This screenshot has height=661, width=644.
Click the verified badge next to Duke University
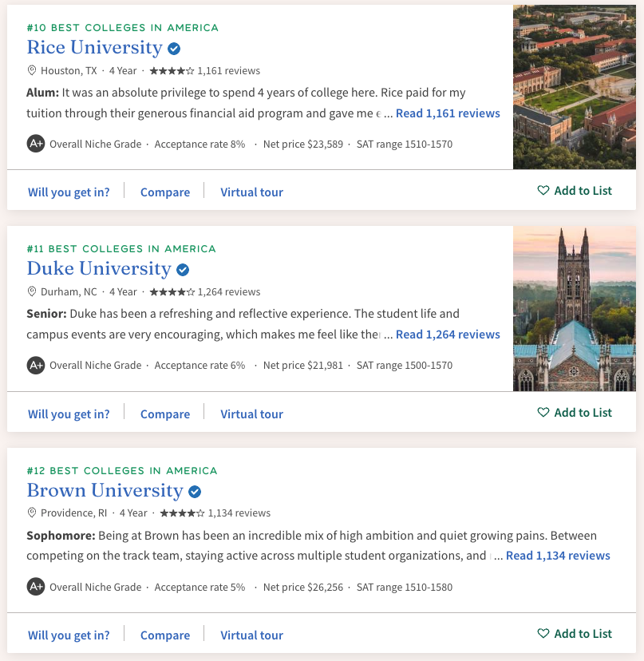183,270
